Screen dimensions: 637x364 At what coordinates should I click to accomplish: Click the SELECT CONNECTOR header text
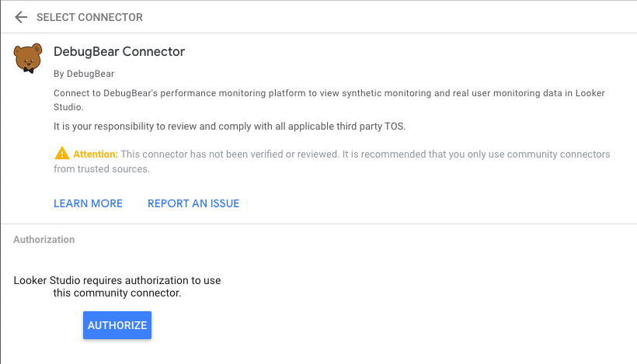tap(90, 17)
